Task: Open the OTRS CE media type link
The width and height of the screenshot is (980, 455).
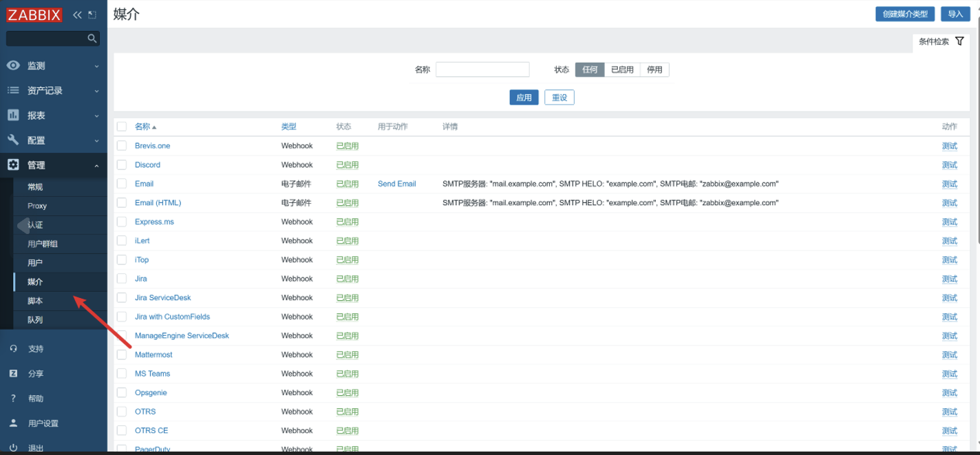Action: 151,430
